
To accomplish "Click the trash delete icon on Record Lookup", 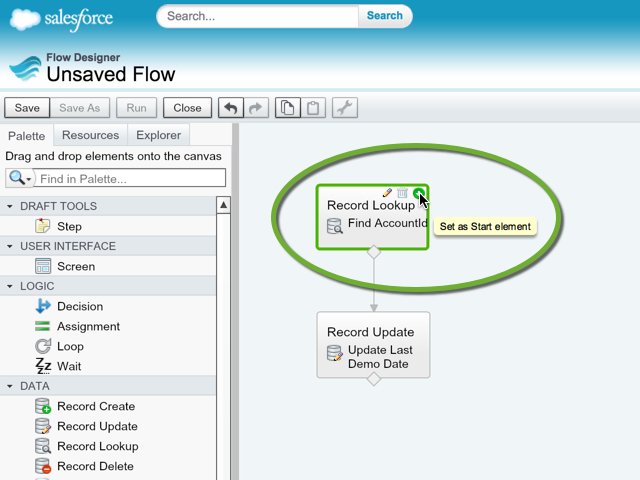I will pos(402,192).
